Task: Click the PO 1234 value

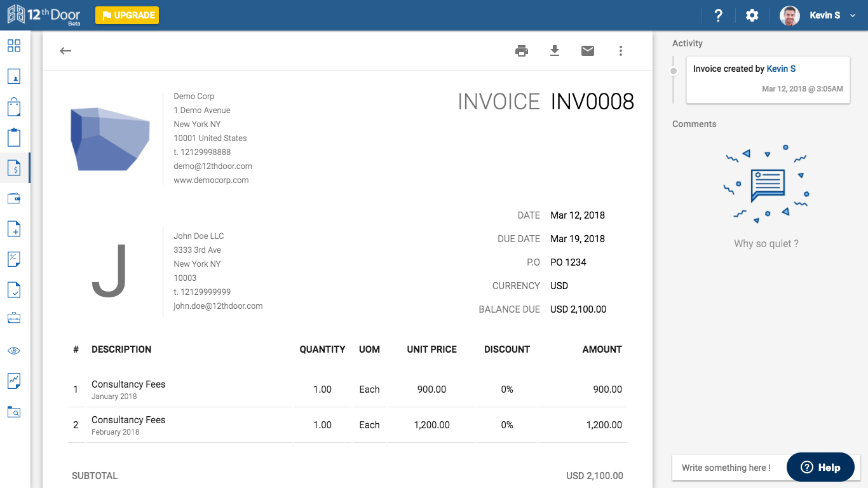Action: pyautogui.click(x=568, y=262)
